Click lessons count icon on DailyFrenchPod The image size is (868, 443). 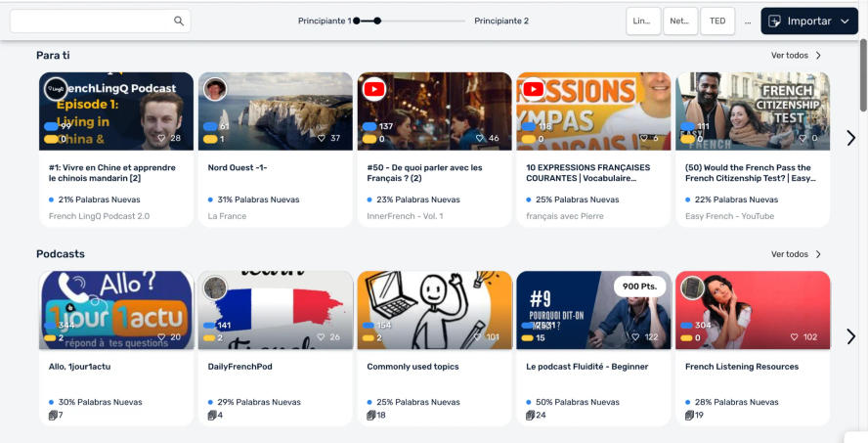click(212, 415)
